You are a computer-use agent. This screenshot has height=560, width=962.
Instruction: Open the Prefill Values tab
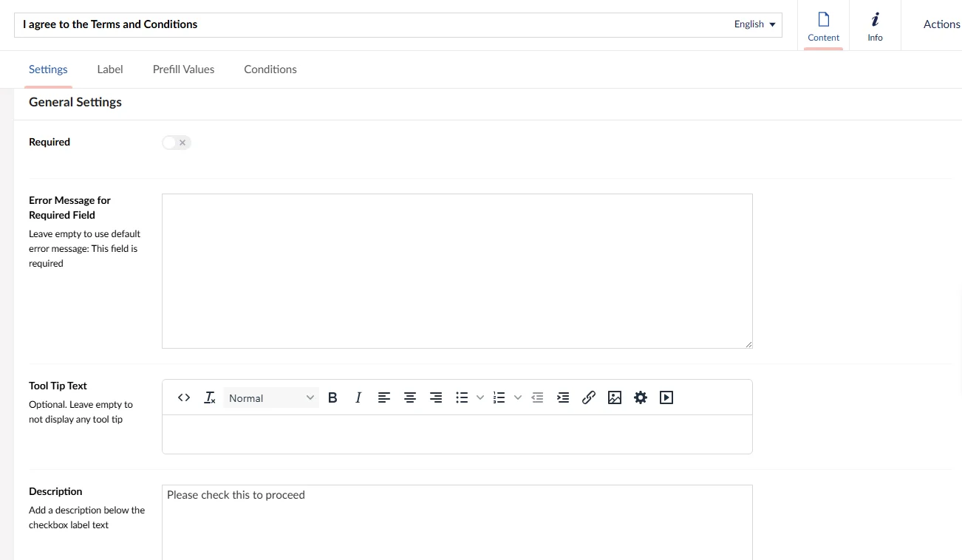(183, 69)
